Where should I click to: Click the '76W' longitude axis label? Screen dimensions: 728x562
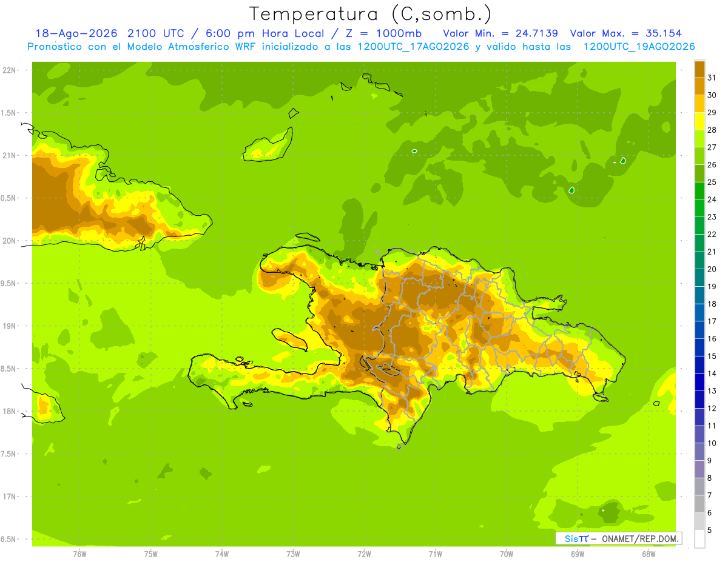tap(80, 554)
